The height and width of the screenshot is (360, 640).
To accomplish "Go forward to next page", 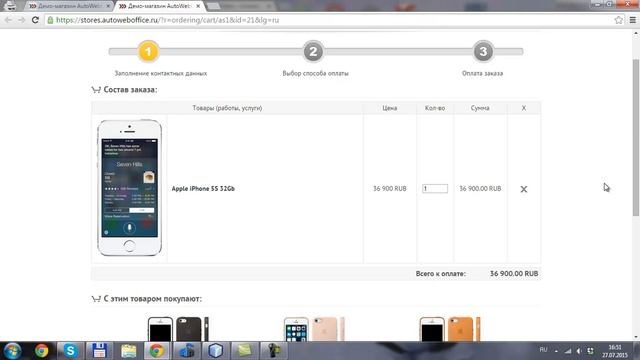I will coord(21,20).
